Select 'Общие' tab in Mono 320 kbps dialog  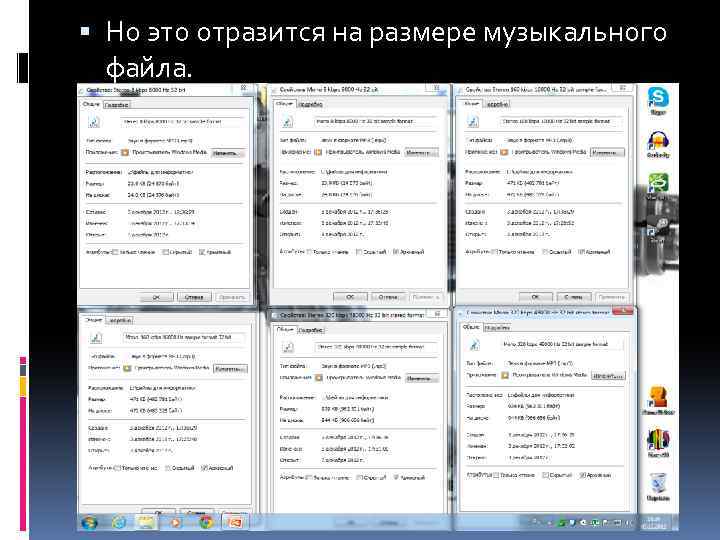pos(471,327)
